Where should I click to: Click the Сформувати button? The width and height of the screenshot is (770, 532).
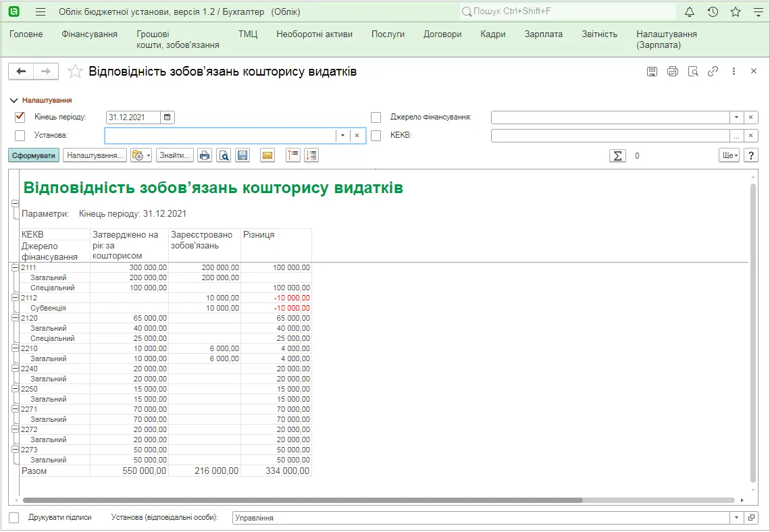pyautogui.click(x=34, y=155)
